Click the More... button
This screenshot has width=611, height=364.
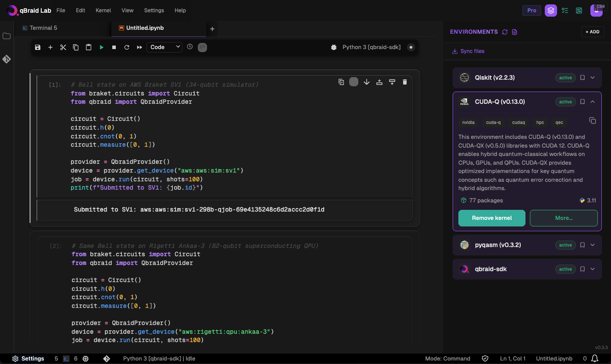[x=564, y=218]
